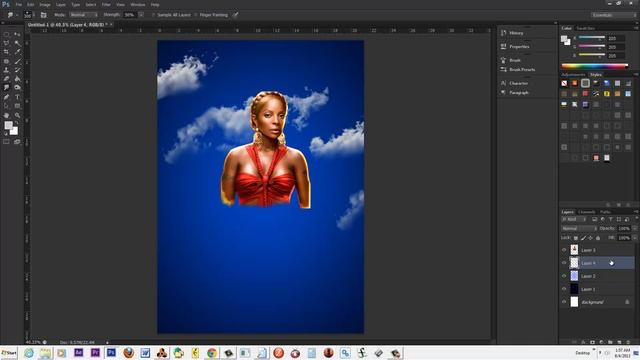Open the Essentials workspace dropdown

pyautogui.click(x=614, y=15)
